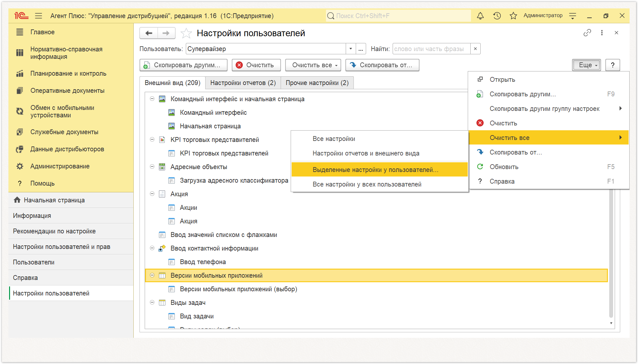
Task: Open Планирование и контроль section
Action: pyautogui.click(x=71, y=73)
